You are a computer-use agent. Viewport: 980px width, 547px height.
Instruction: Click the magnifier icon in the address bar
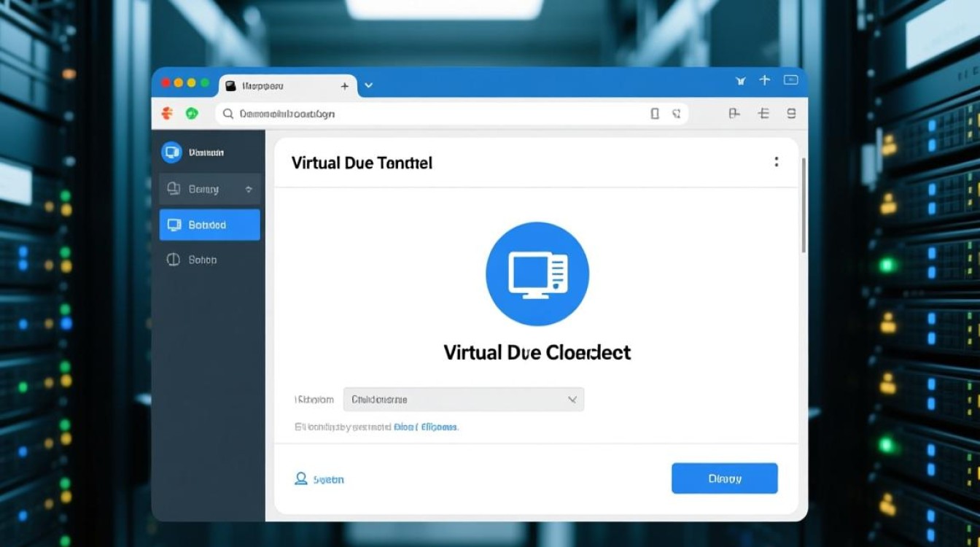tap(228, 114)
